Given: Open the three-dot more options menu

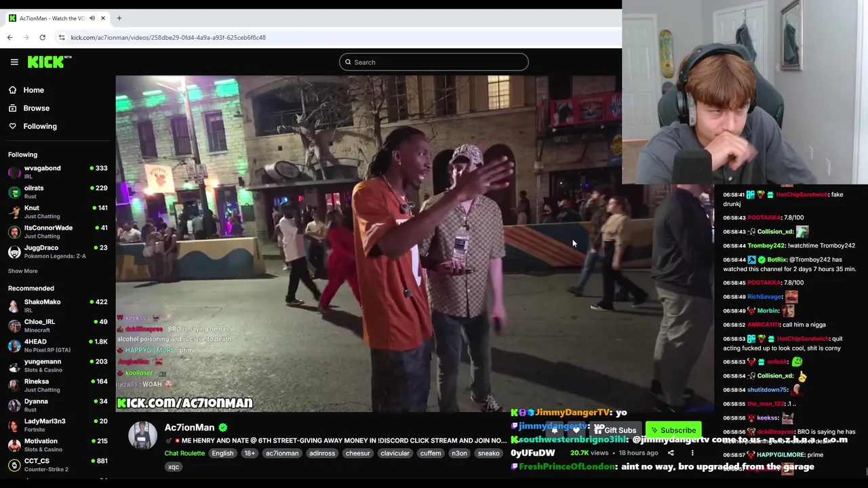Looking at the screenshot, I should 692,453.
